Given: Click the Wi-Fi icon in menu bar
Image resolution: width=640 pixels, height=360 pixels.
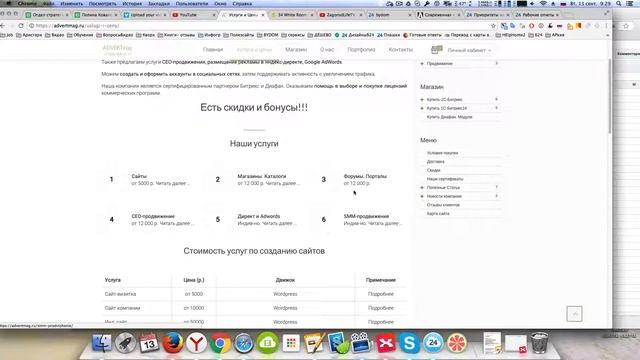Looking at the screenshot, I should (543, 3).
